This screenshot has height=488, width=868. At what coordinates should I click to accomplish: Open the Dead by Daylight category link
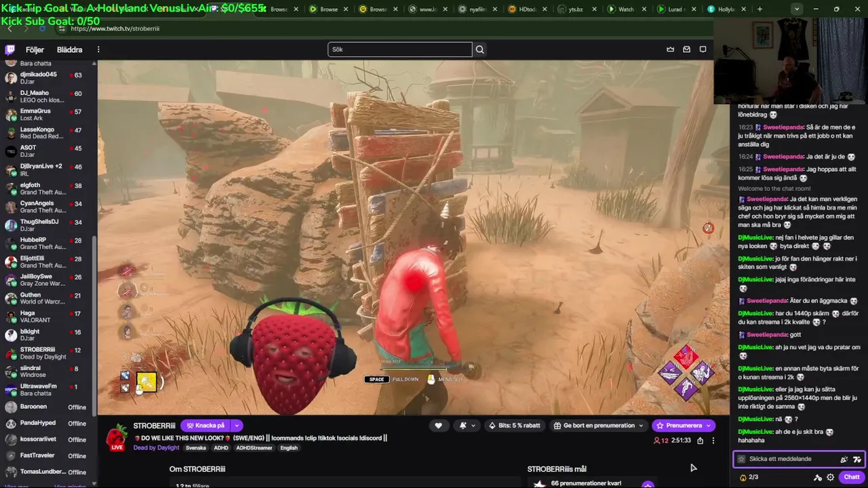tap(157, 448)
